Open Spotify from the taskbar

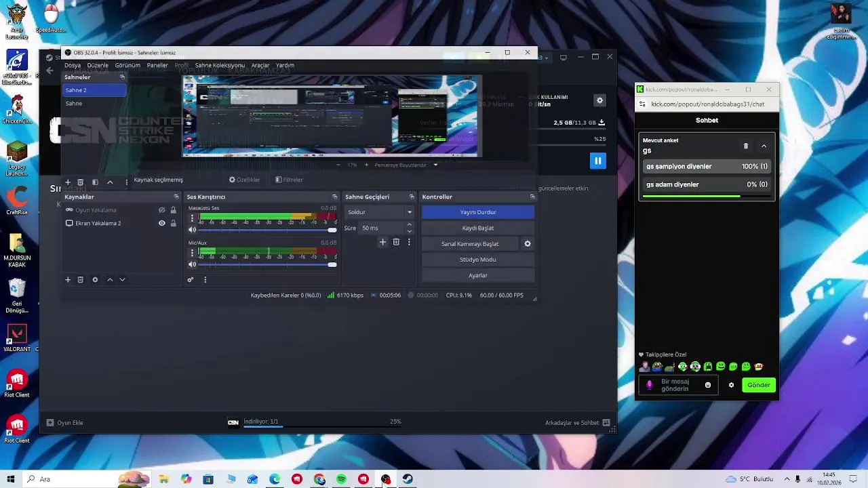pyautogui.click(x=341, y=479)
